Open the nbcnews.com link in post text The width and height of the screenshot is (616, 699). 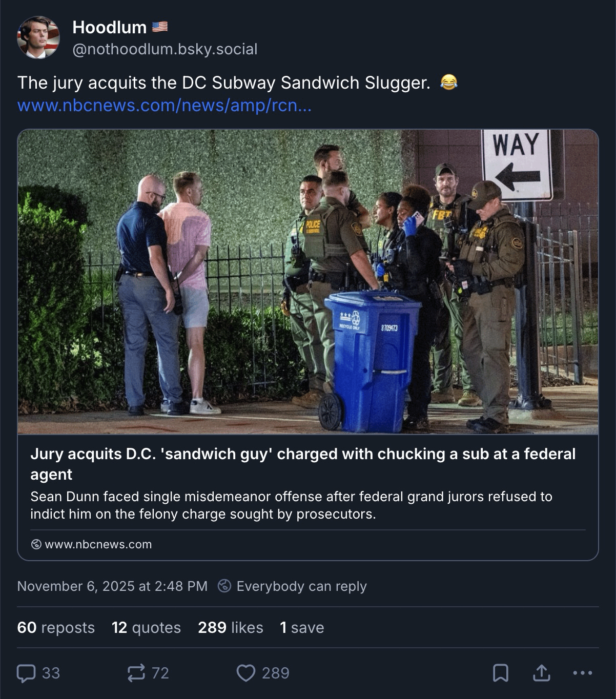pos(164,105)
